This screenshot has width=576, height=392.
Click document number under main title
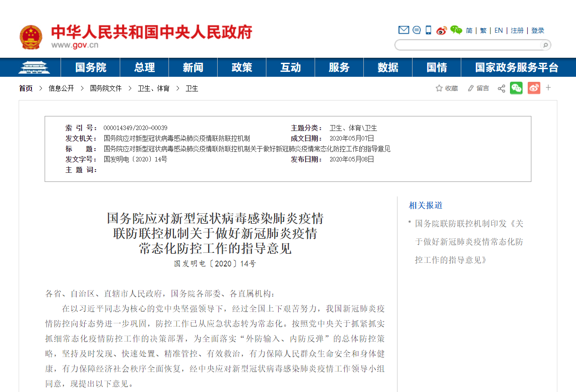click(x=215, y=264)
